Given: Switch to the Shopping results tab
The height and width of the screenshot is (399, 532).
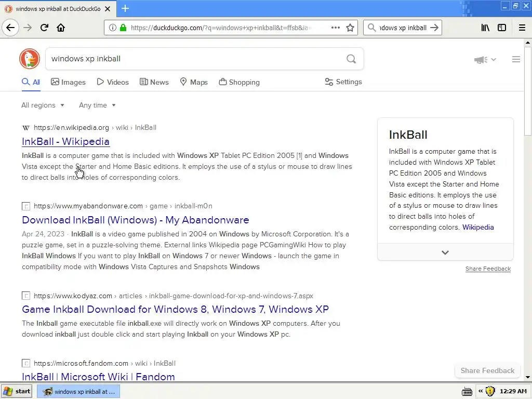Looking at the screenshot, I should point(239,82).
